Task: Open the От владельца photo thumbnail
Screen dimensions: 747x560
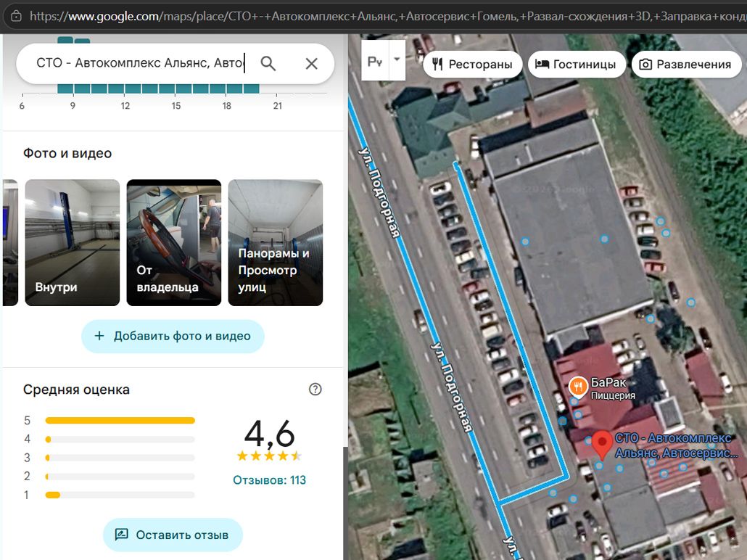Action: [174, 242]
